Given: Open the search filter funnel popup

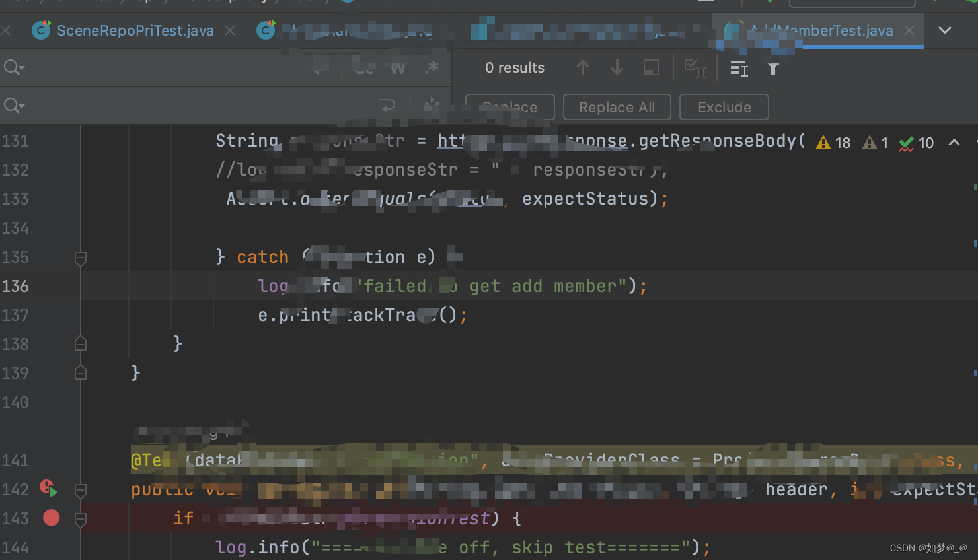Looking at the screenshot, I should click(773, 69).
